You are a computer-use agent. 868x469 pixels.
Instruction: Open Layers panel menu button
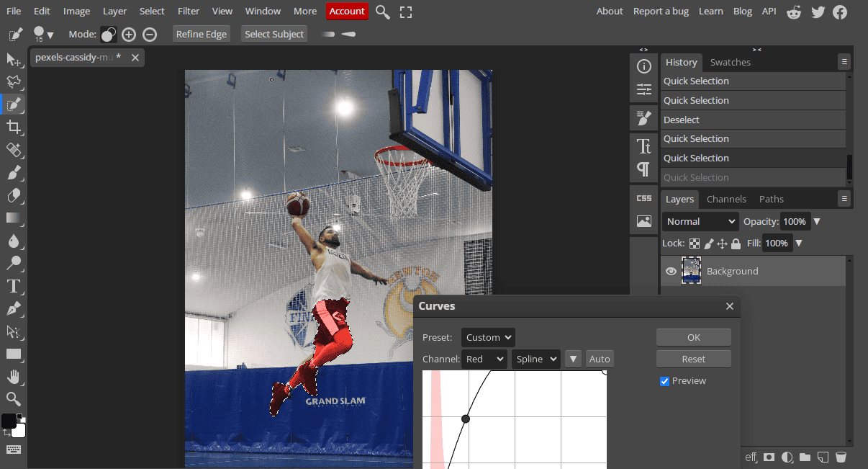tap(844, 199)
